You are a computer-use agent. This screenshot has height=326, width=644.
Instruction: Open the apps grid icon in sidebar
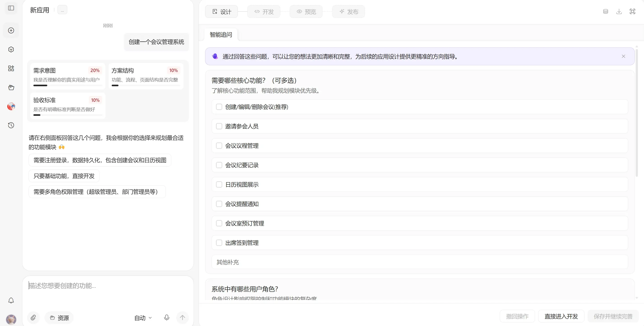(x=11, y=68)
